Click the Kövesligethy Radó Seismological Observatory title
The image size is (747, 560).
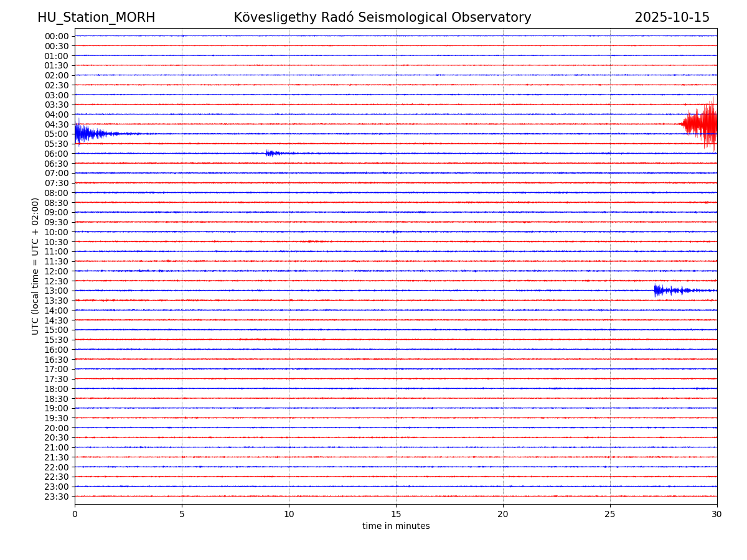(382, 17)
